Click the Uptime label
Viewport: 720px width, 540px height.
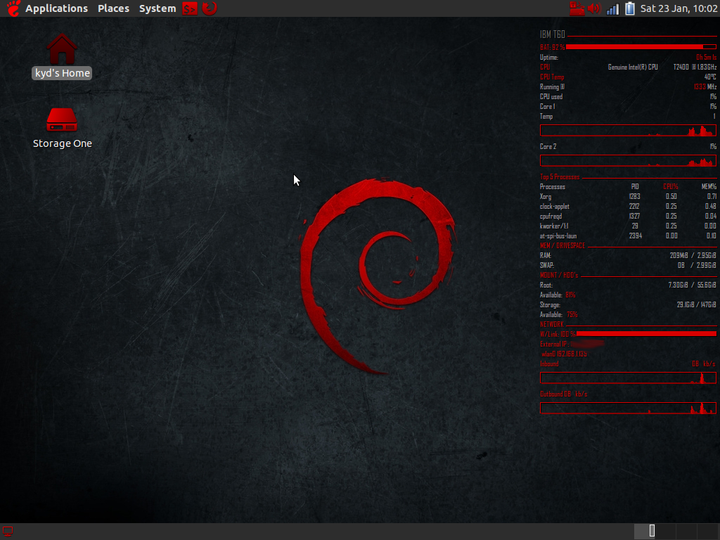click(x=549, y=57)
